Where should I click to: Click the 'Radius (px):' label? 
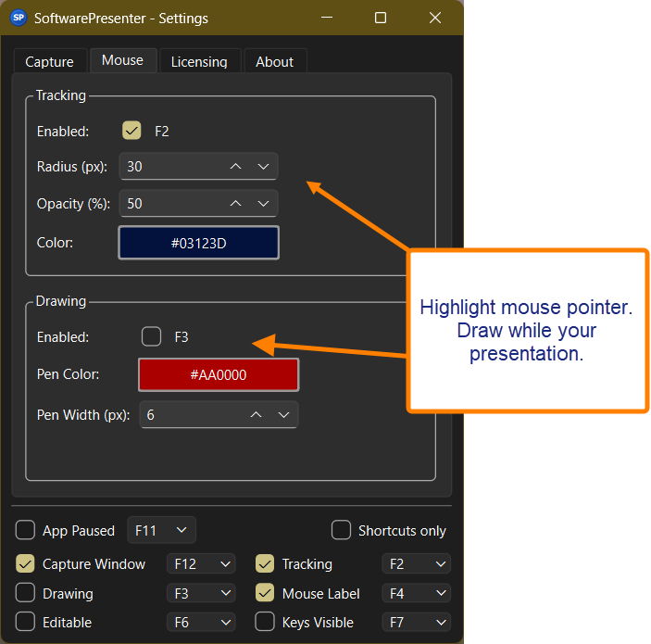72,167
